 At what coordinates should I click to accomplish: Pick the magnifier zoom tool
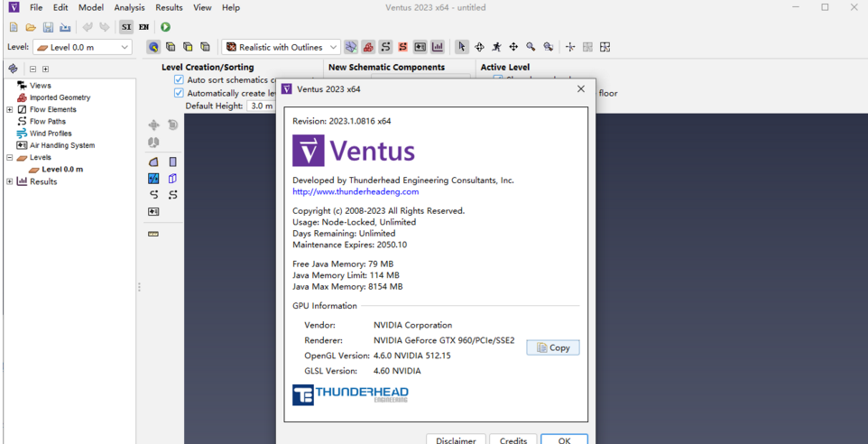point(531,47)
